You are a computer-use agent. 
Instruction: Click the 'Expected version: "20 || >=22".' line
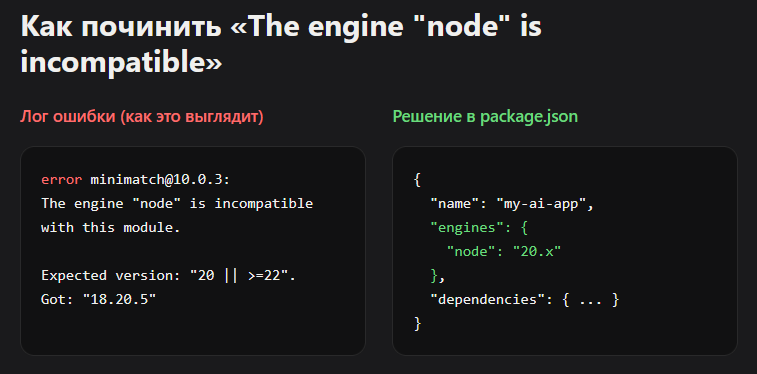168,276
